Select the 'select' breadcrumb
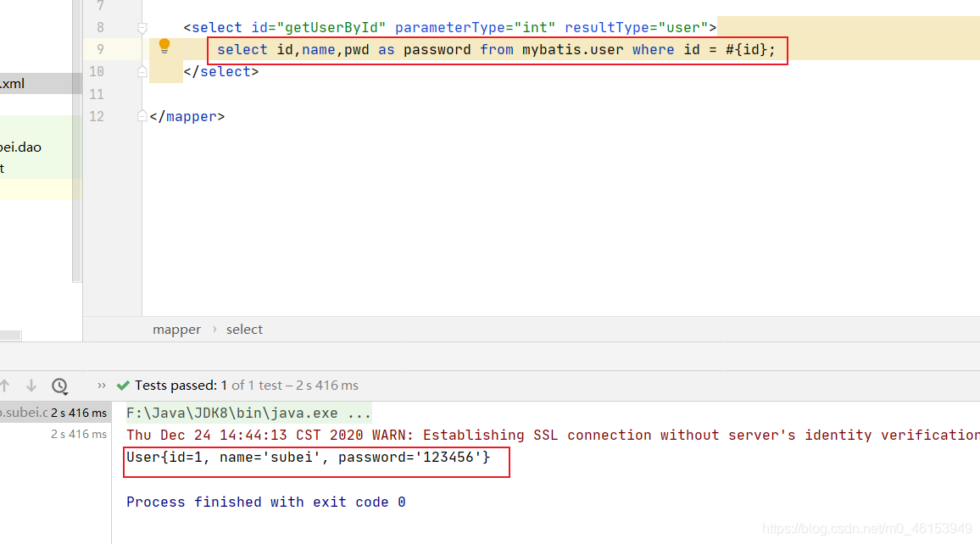This screenshot has width=980, height=544. pos(244,329)
